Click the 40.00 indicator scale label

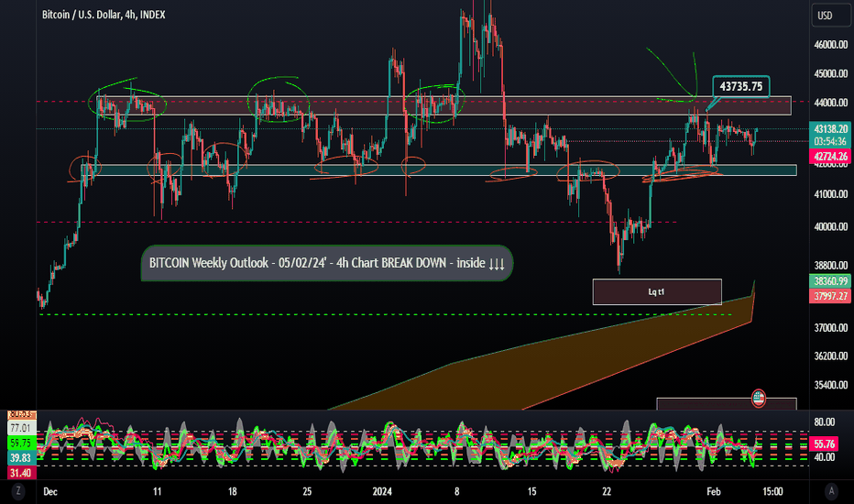[824, 457]
